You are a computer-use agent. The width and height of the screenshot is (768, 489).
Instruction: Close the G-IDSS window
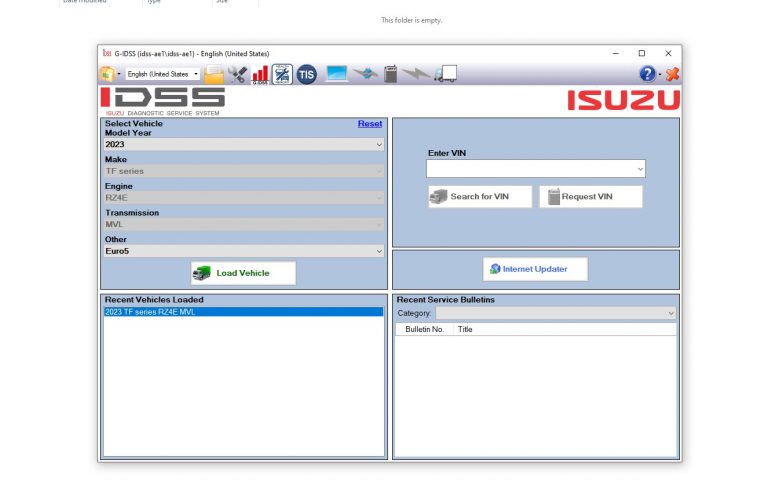668,53
